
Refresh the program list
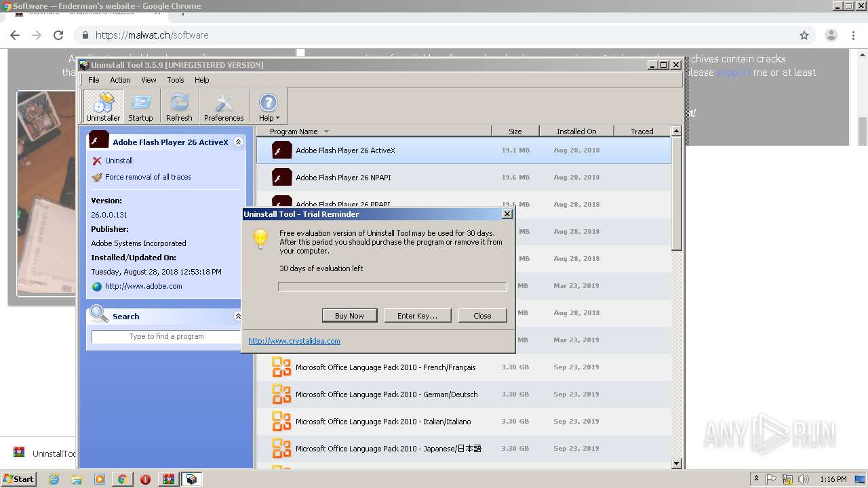[x=179, y=106]
